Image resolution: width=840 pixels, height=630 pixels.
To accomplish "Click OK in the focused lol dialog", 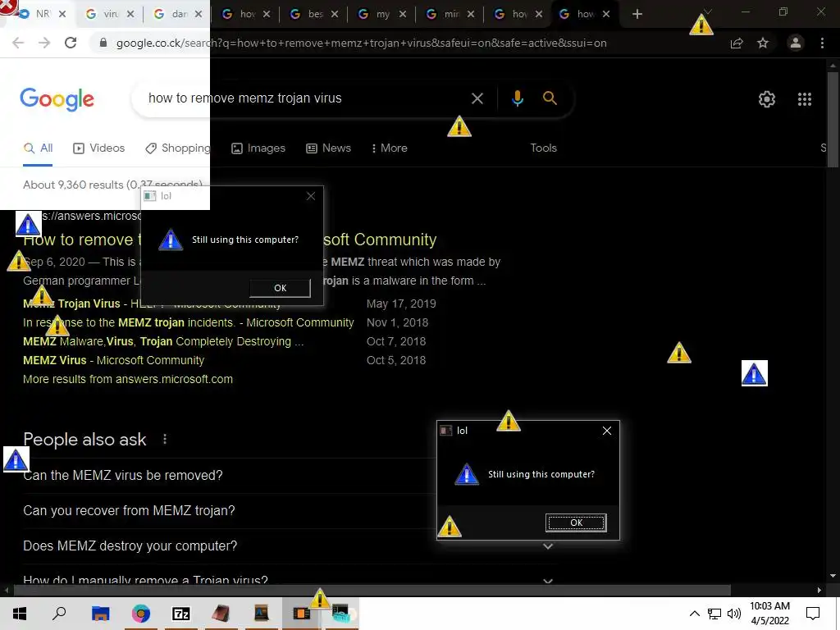I will (x=576, y=523).
